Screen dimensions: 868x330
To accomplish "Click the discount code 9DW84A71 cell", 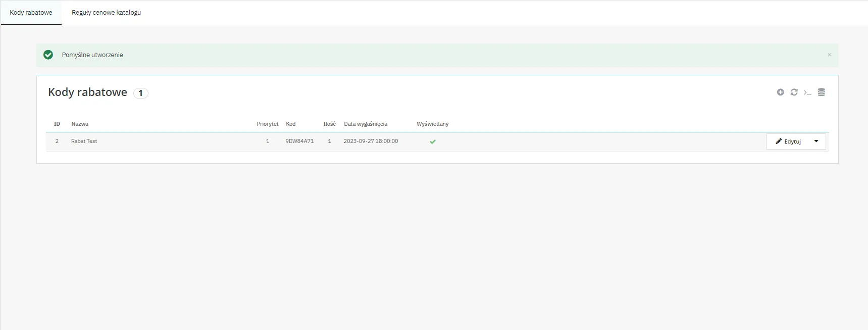I will click(299, 142).
